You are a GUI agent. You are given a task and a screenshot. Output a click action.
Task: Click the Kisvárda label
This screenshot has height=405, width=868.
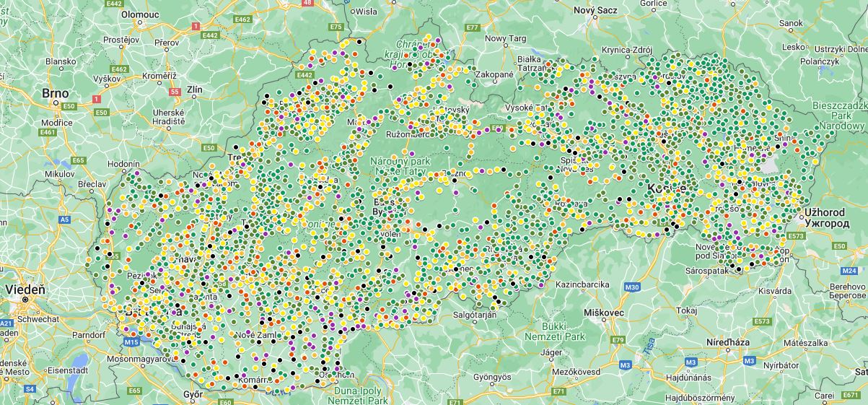coord(774,292)
